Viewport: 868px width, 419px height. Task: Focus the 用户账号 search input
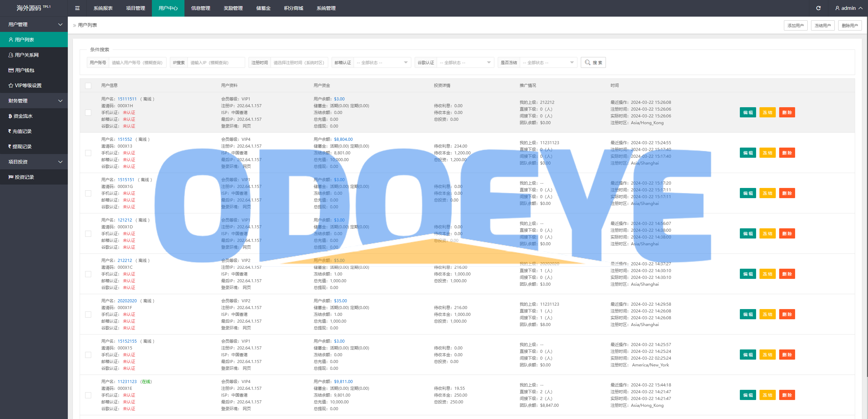point(137,62)
